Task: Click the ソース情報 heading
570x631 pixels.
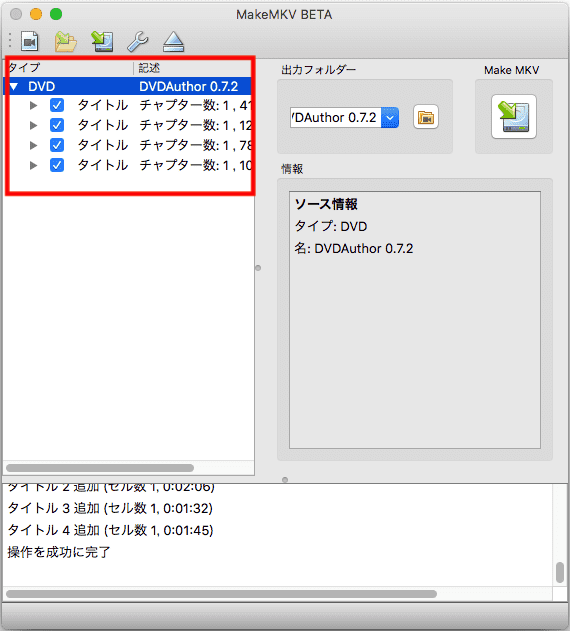Action: click(326, 204)
